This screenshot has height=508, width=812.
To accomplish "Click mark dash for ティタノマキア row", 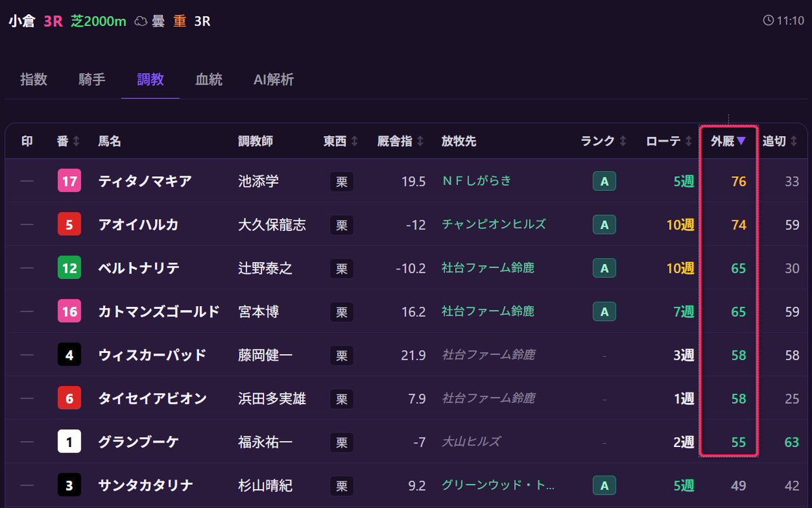I will pyautogui.click(x=27, y=182).
